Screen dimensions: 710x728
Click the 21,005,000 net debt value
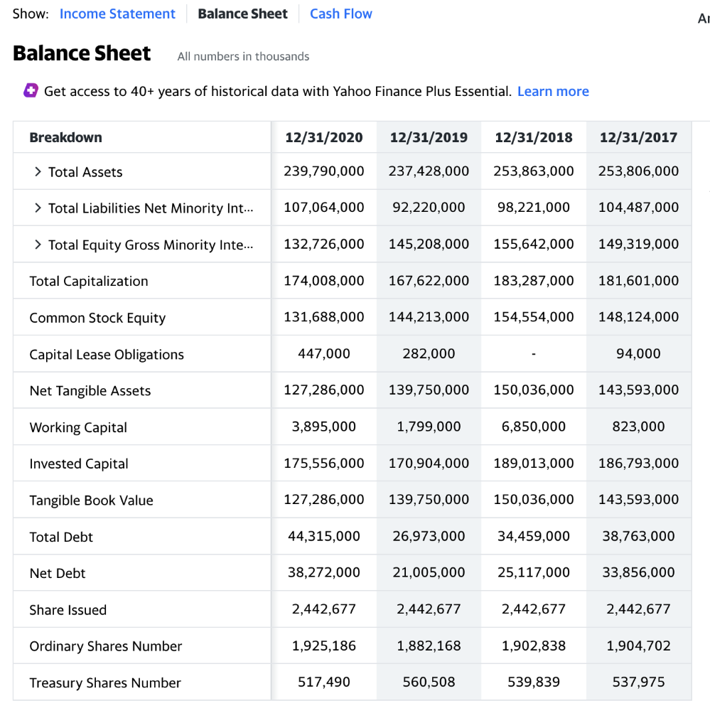tap(429, 572)
